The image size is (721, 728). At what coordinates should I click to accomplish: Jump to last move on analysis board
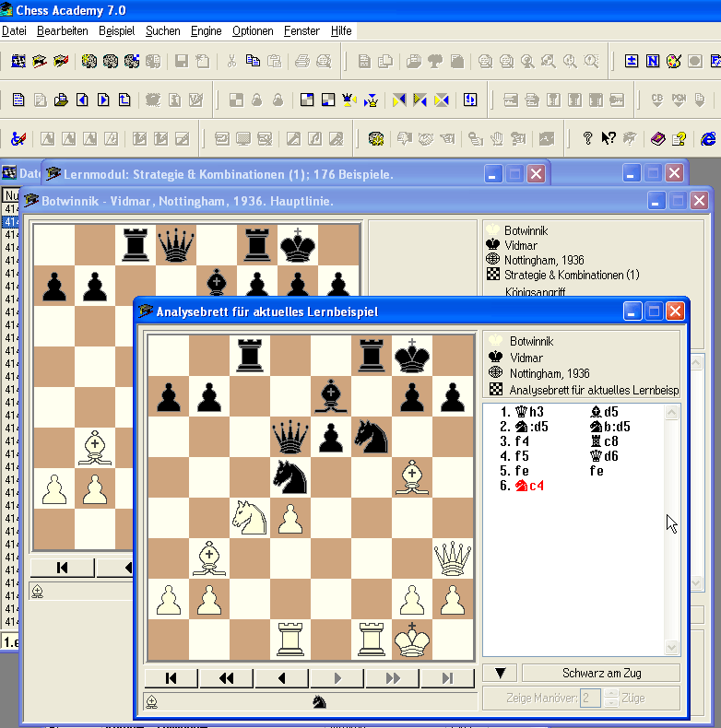(447, 678)
